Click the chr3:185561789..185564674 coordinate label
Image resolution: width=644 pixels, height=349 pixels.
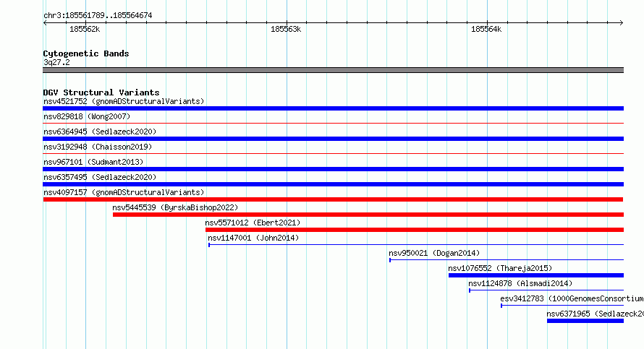(98, 15)
